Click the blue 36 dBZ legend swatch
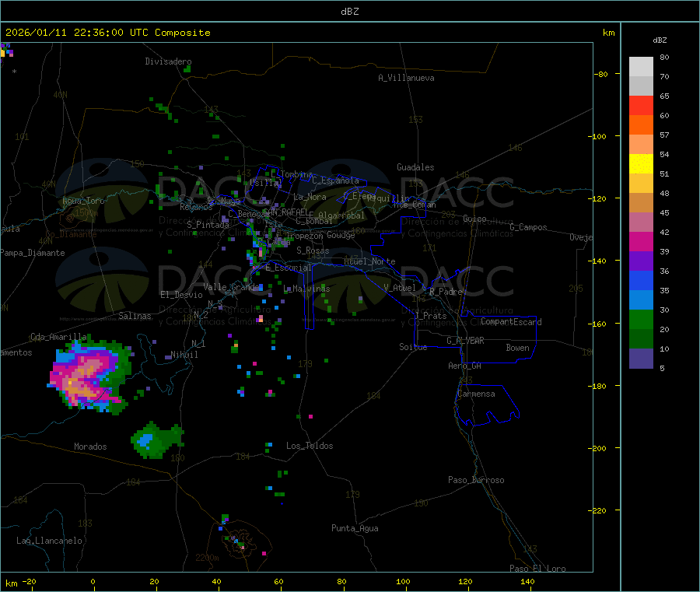Screen dimensions: 700x592 coord(641,280)
